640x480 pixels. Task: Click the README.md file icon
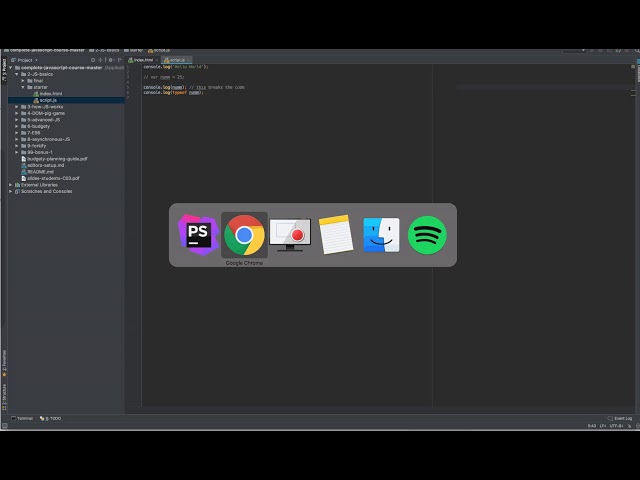pos(24,172)
